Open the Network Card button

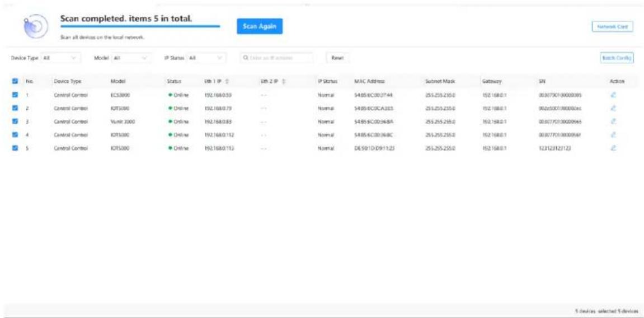point(612,26)
